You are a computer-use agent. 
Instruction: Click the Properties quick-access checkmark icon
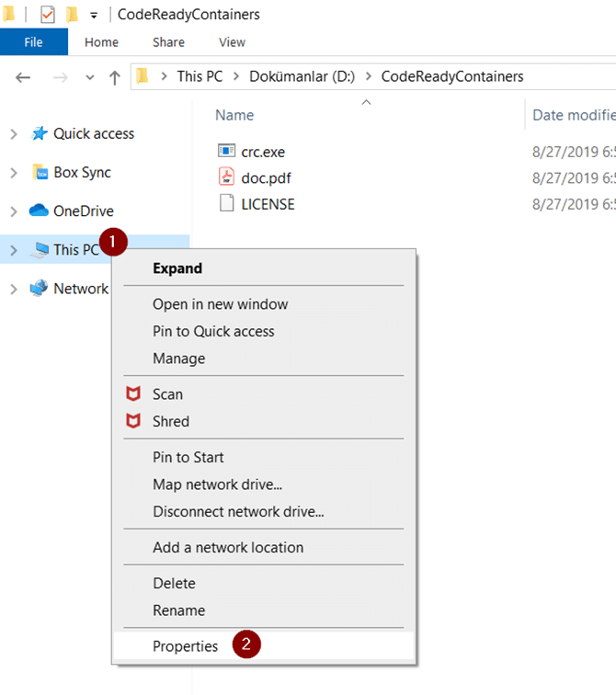tap(48, 15)
